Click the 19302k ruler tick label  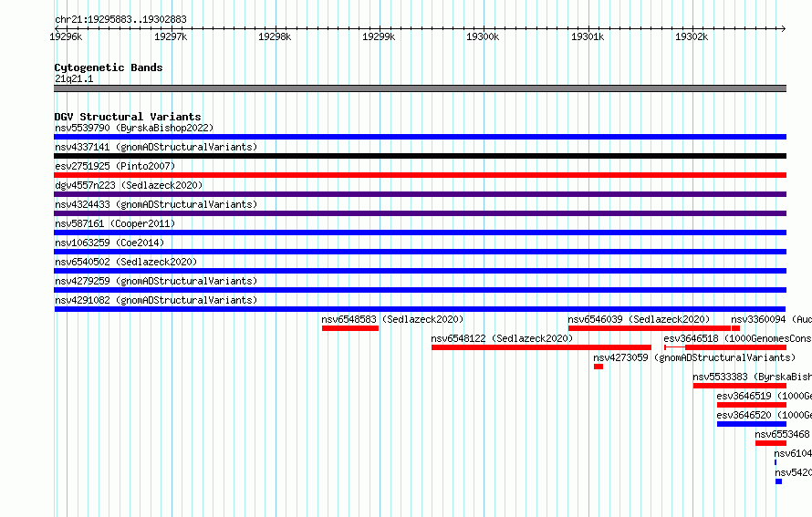click(x=692, y=36)
